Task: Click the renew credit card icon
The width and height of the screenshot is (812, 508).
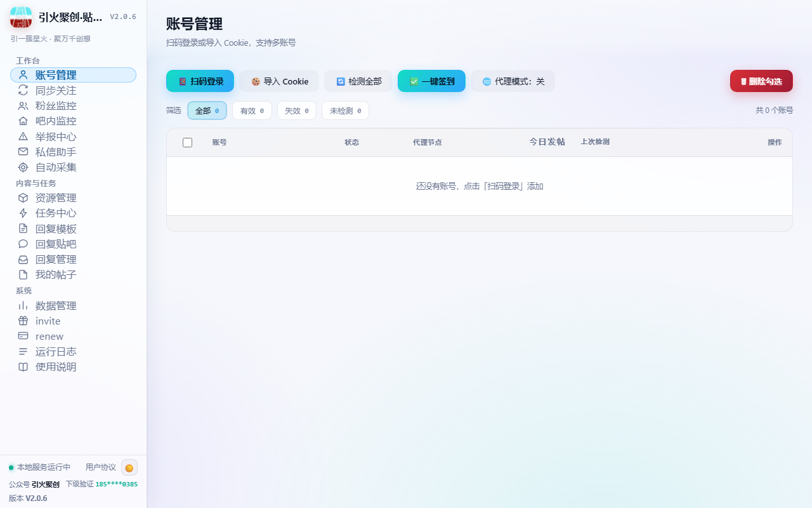Action: pyautogui.click(x=23, y=336)
